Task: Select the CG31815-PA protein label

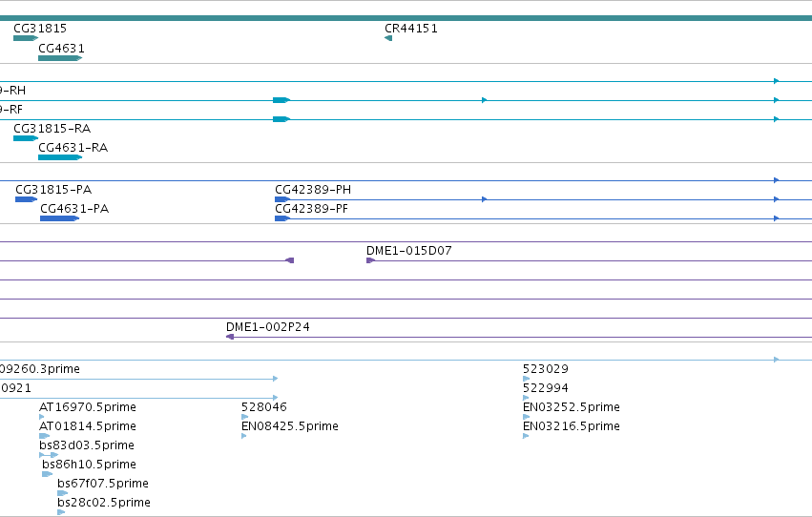Action: [x=53, y=190]
